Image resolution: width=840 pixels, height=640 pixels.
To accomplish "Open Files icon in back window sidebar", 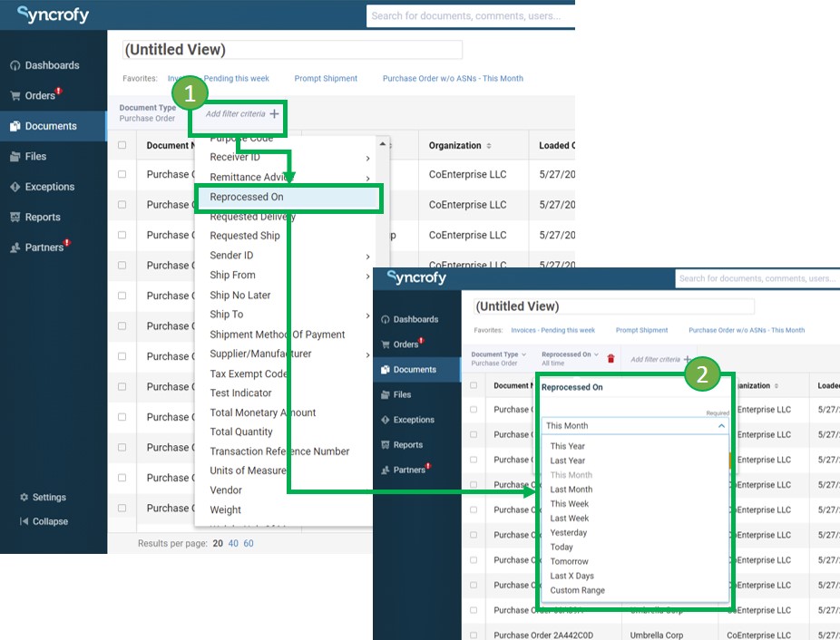I will (x=15, y=157).
